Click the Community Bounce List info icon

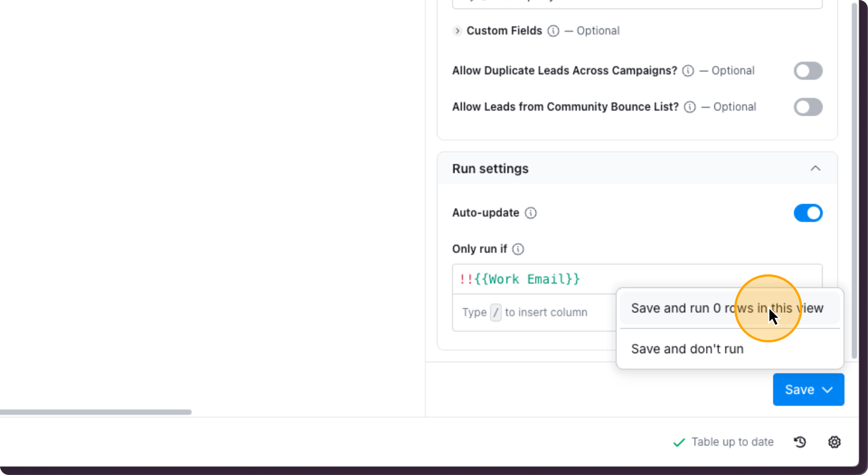(x=690, y=107)
